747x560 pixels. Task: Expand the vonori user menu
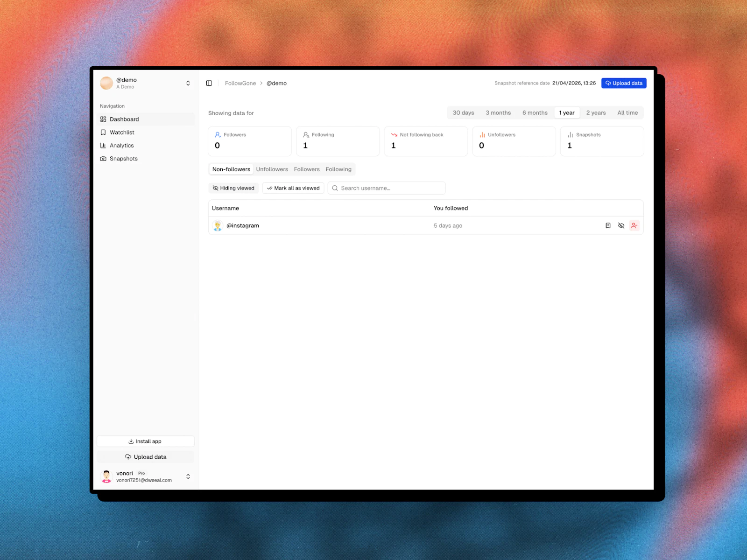click(x=188, y=476)
